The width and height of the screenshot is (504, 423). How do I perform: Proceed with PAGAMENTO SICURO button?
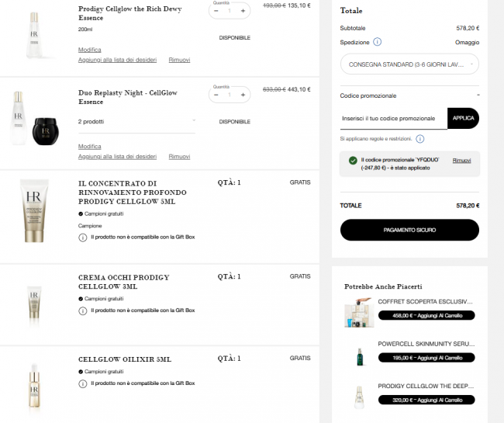[409, 230]
